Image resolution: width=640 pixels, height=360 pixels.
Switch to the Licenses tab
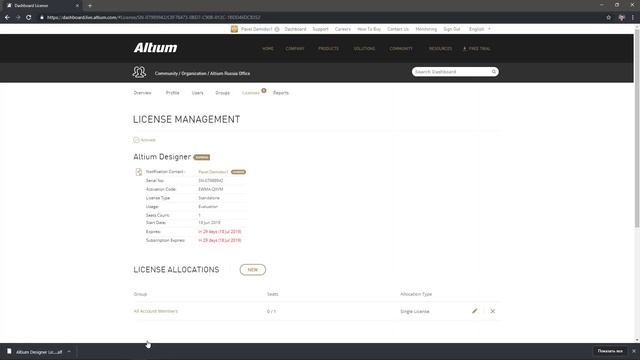(x=251, y=93)
